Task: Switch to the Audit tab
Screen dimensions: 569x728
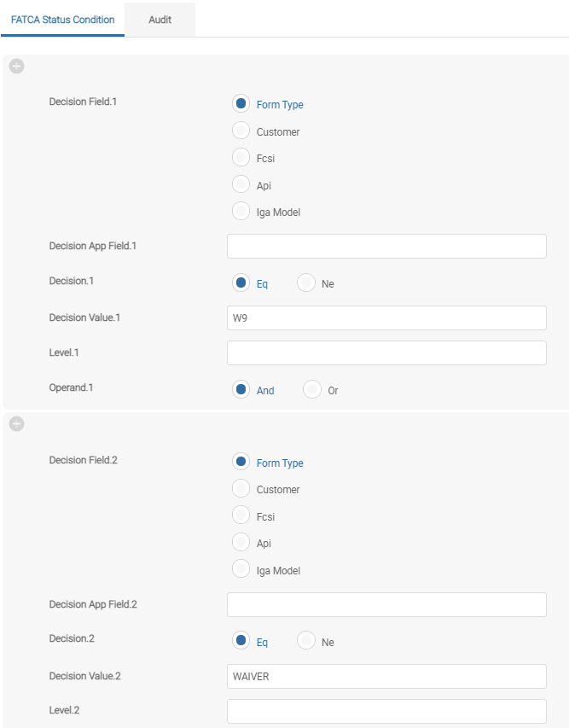Action: [x=160, y=20]
